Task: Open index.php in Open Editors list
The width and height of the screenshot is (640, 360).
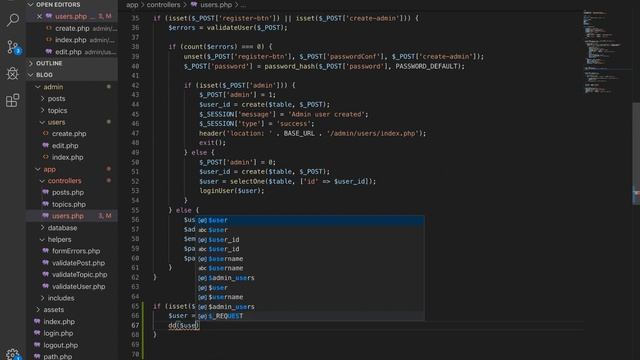Action: [x=72, y=40]
